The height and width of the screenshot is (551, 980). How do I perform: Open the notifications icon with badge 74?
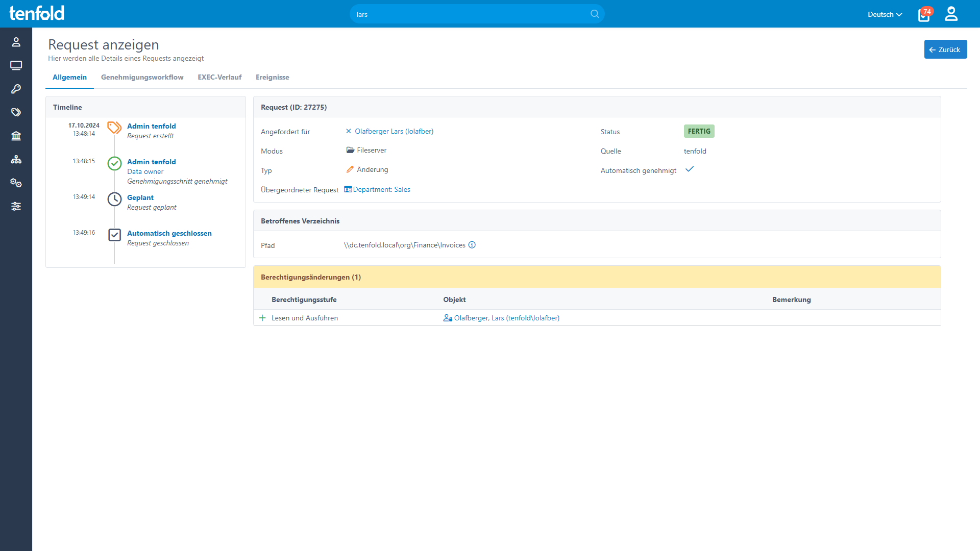tap(924, 15)
